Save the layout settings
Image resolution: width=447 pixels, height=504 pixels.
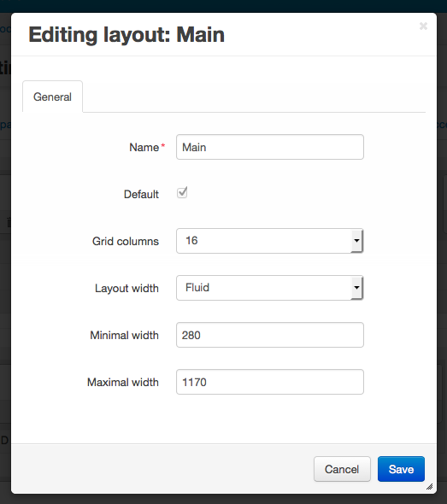[x=401, y=469]
